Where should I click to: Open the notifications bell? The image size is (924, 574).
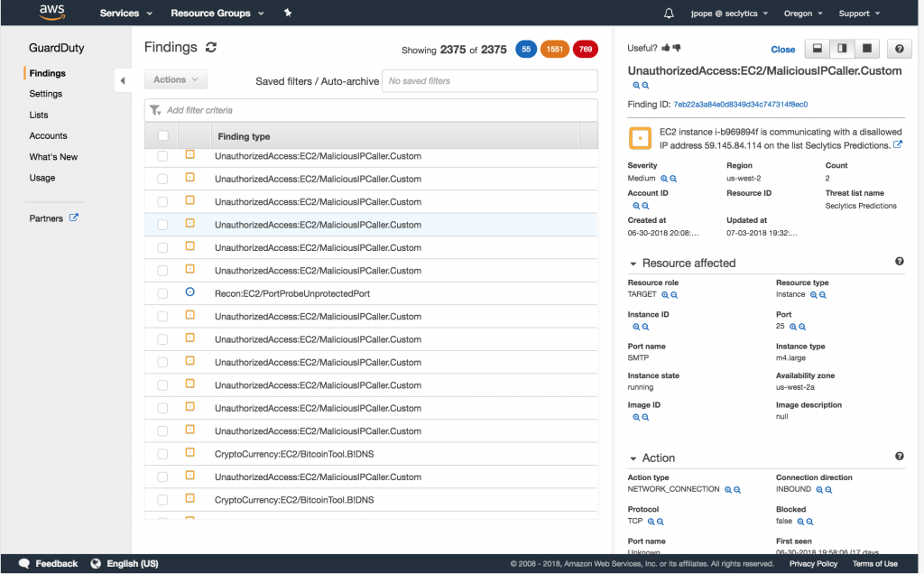669,13
